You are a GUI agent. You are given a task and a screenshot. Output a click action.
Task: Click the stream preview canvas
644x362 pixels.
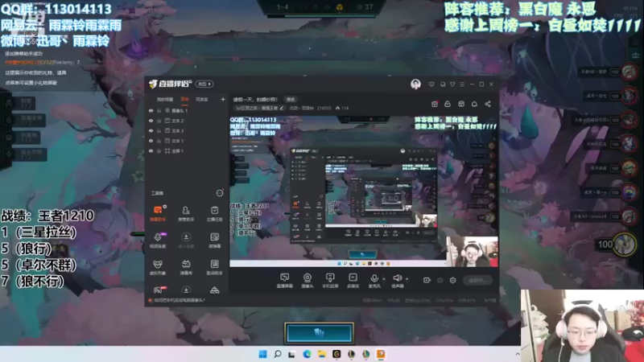(364, 191)
